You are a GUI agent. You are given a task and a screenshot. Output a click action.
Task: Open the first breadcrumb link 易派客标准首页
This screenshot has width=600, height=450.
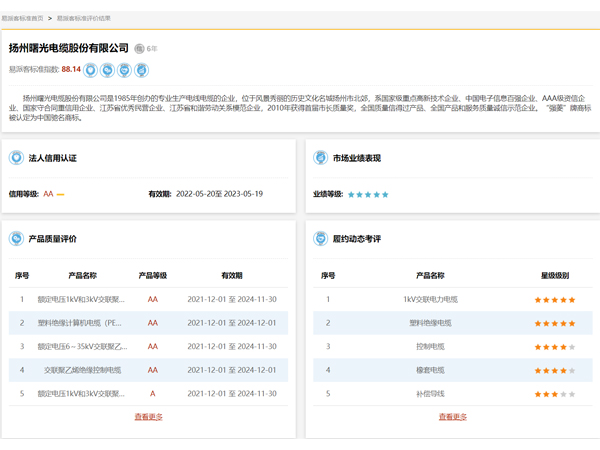(x=22, y=18)
